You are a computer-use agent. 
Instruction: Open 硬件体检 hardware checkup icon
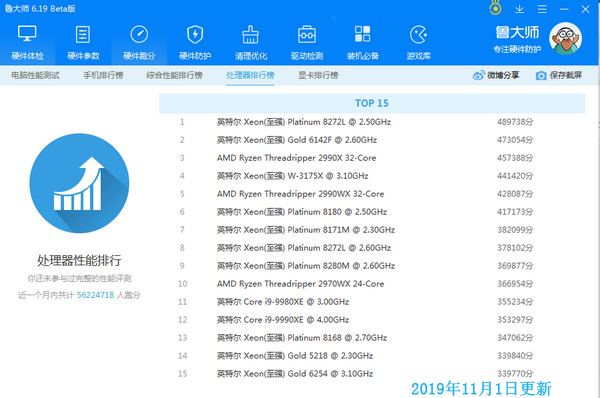(27, 34)
